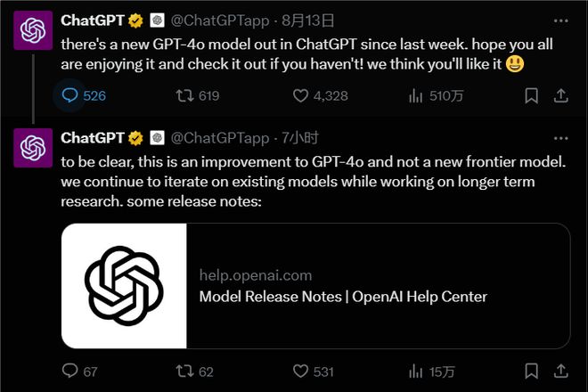Retweet the first tweet with 619 reposts

(x=185, y=95)
